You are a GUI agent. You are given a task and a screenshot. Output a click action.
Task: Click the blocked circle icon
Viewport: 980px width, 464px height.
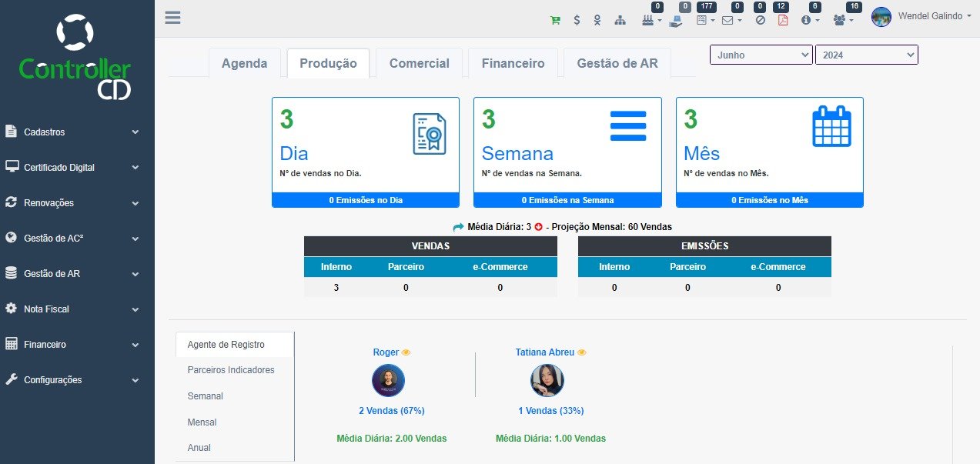[x=760, y=20]
